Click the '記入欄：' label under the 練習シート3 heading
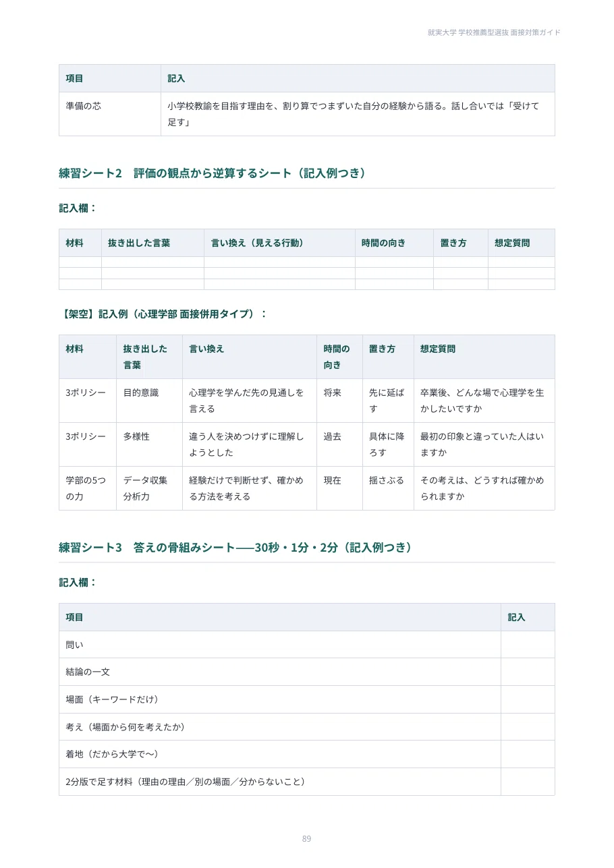This screenshot has width=614, height=868. [x=78, y=582]
